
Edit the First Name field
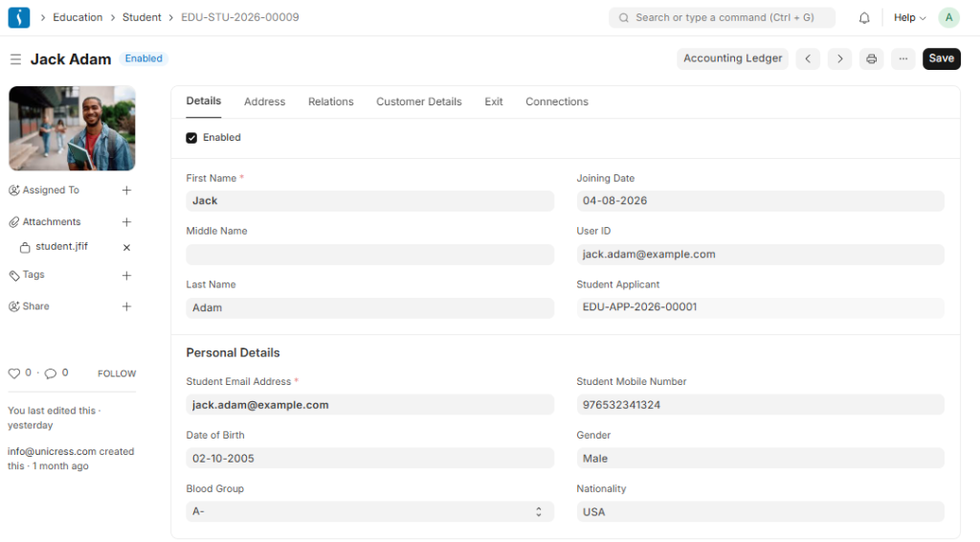pos(369,201)
